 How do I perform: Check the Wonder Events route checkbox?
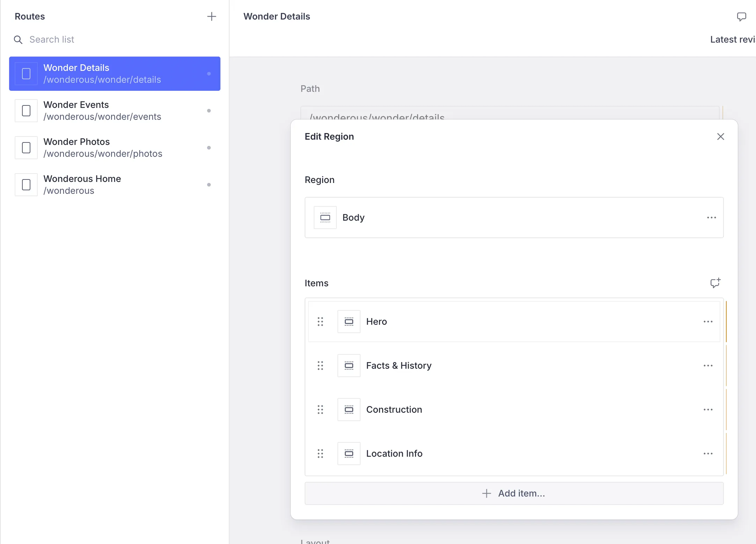(26, 111)
